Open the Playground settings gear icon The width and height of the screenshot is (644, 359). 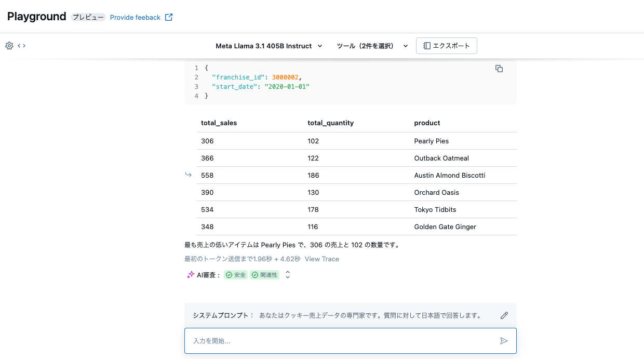point(9,46)
